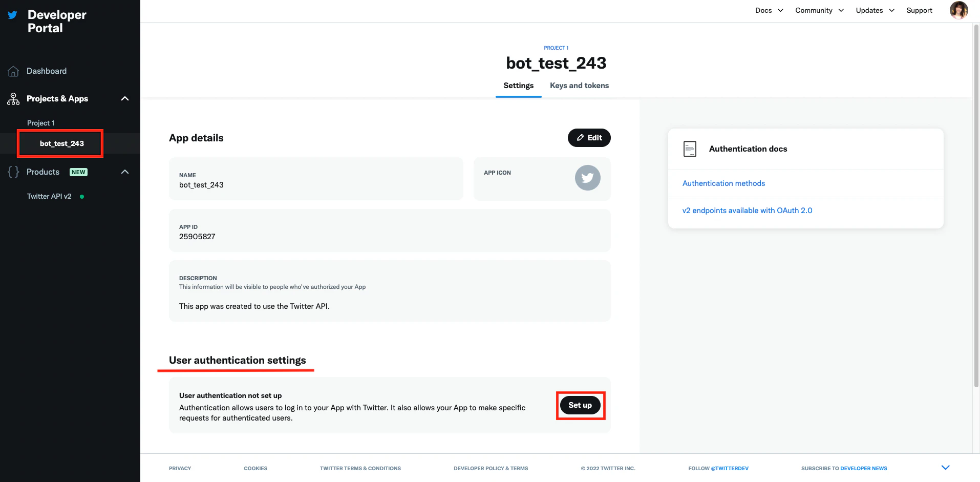
Task: Click the Edit app details button
Action: coord(589,138)
